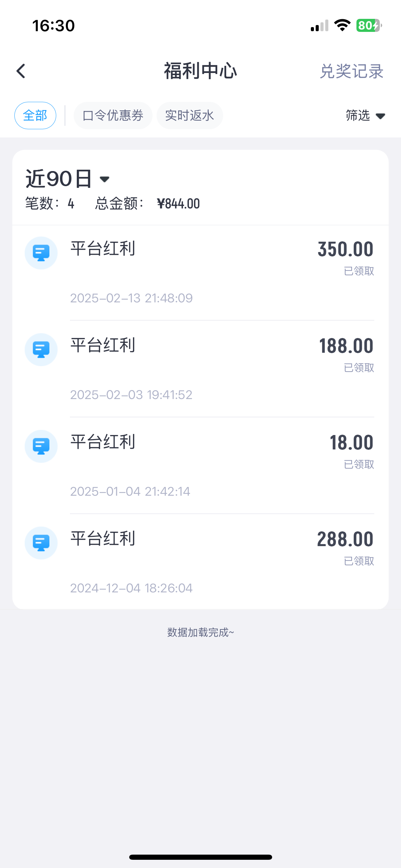Image resolution: width=401 pixels, height=868 pixels.
Task: Open the 350.00 平台红利 entry
Action: click(x=103, y=249)
